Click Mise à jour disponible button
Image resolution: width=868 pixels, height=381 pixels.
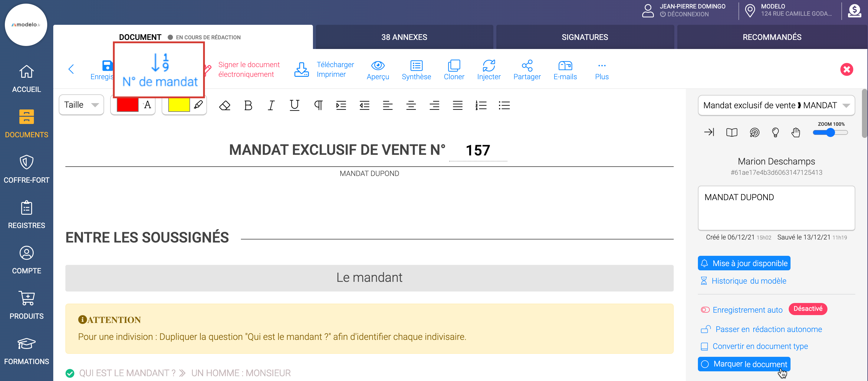pyautogui.click(x=744, y=263)
